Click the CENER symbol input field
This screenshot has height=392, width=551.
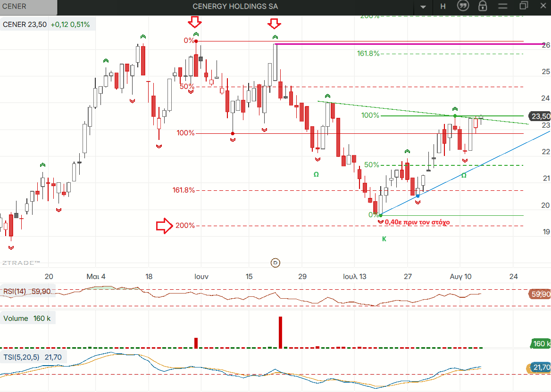(28, 7)
